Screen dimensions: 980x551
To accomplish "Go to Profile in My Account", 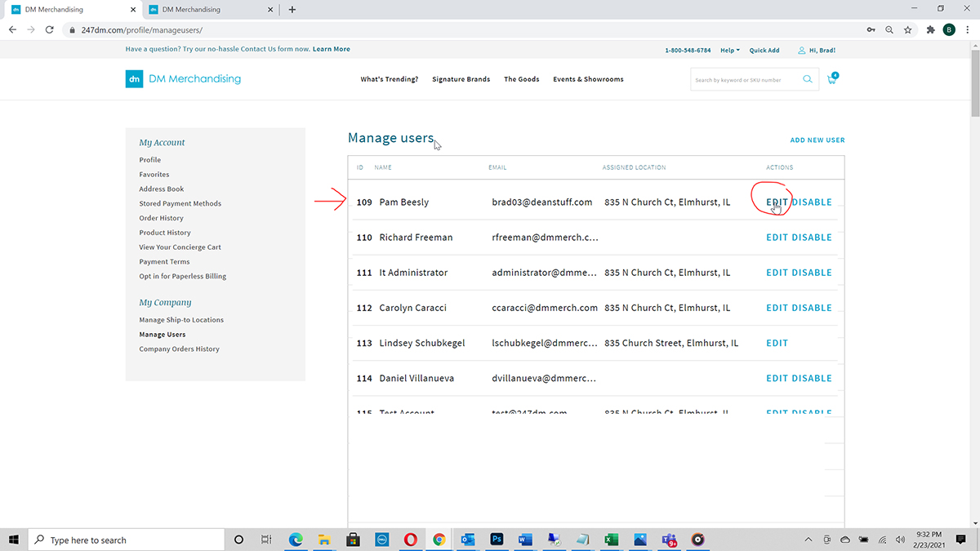I will [x=150, y=160].
